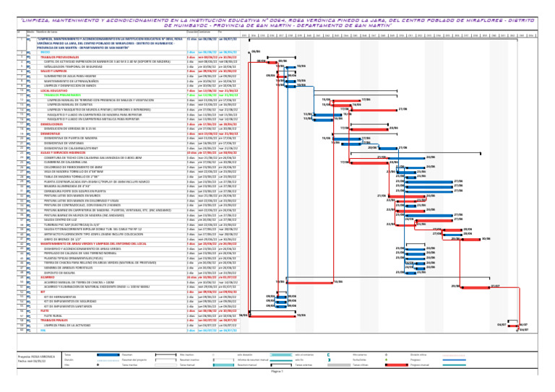Select the DESMONTAJE DE PUERTA DE MADERA row
The image size is (555, 392).
tap(129, 139)
